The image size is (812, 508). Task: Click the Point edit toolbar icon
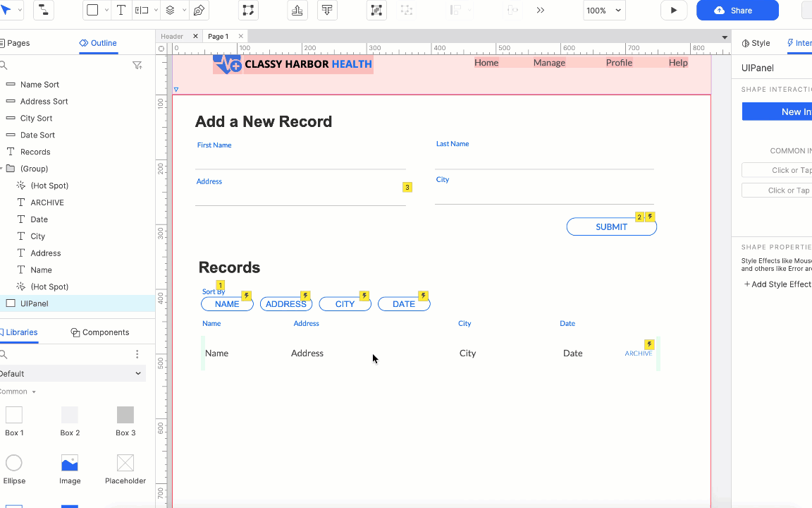tap(248, 11)
